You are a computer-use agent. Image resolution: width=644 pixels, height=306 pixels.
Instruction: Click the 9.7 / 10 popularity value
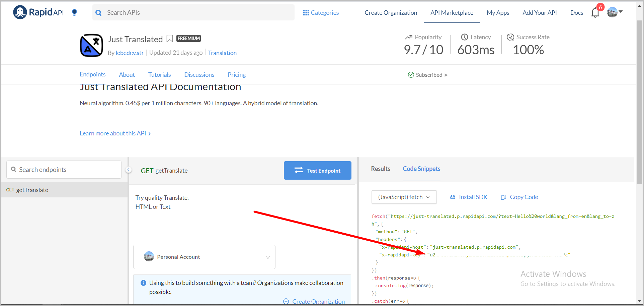423,50
